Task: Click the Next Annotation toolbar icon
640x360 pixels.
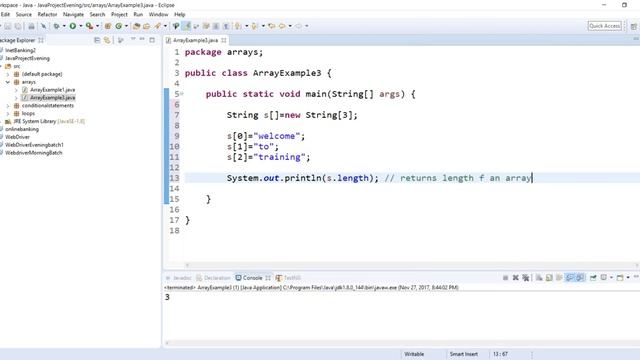Action: (238, 26)
